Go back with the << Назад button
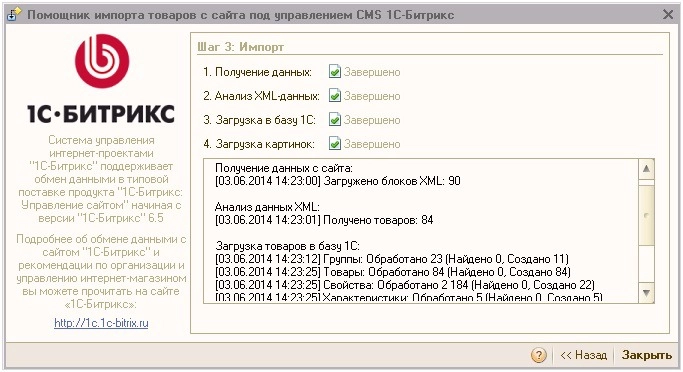 584,355
